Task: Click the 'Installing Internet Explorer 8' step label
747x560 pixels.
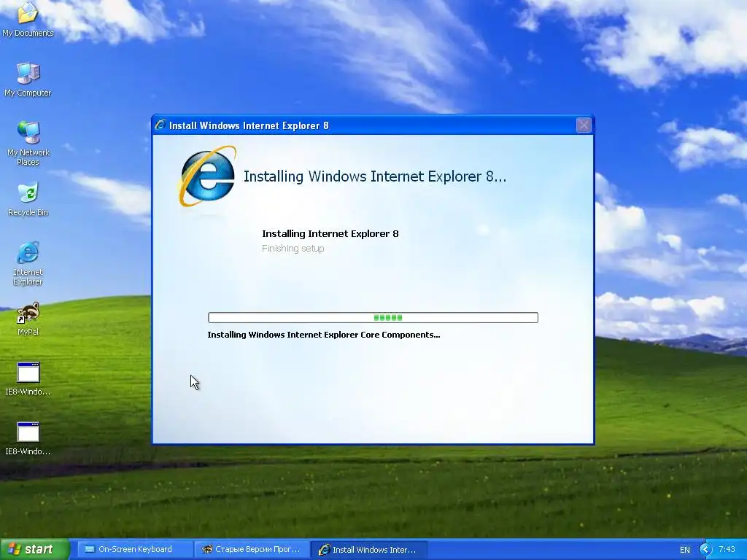Action: click(x=330, y=234)
